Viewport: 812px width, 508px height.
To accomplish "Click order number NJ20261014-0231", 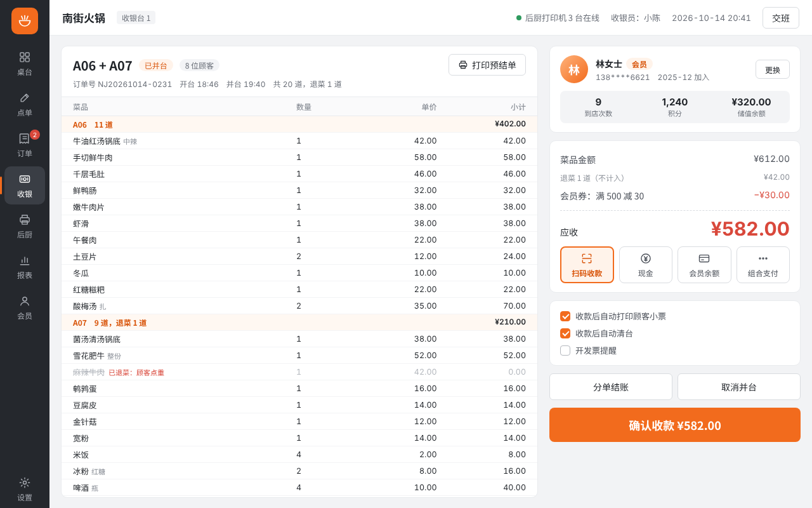I will point(122,84).
